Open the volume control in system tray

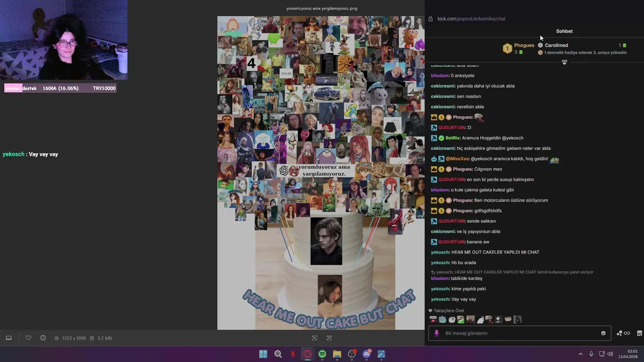click(610, 354)
